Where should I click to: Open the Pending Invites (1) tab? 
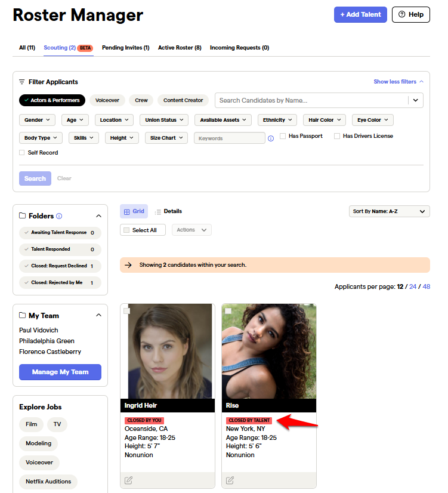pyautogui.click(x=126, y=48)
